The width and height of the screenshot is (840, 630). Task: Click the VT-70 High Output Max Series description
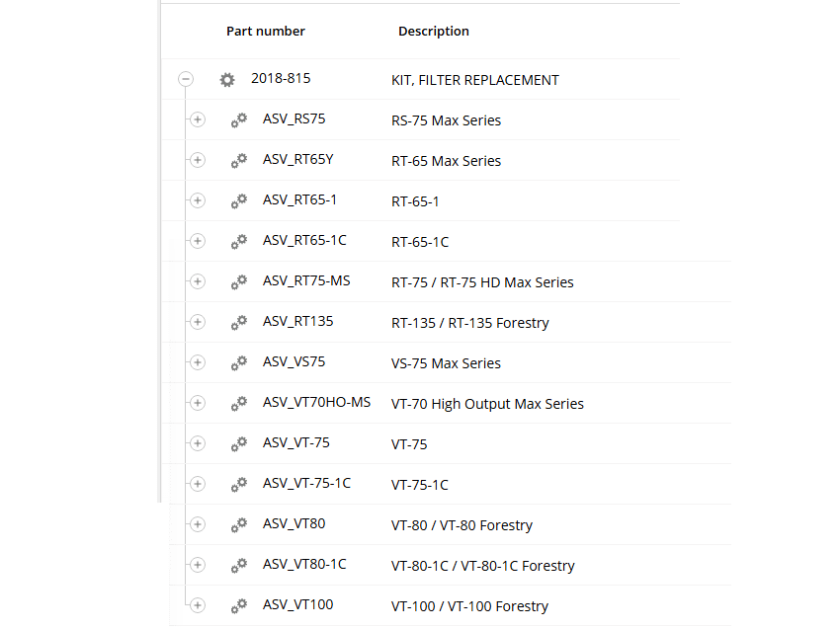tap(487, 404)
